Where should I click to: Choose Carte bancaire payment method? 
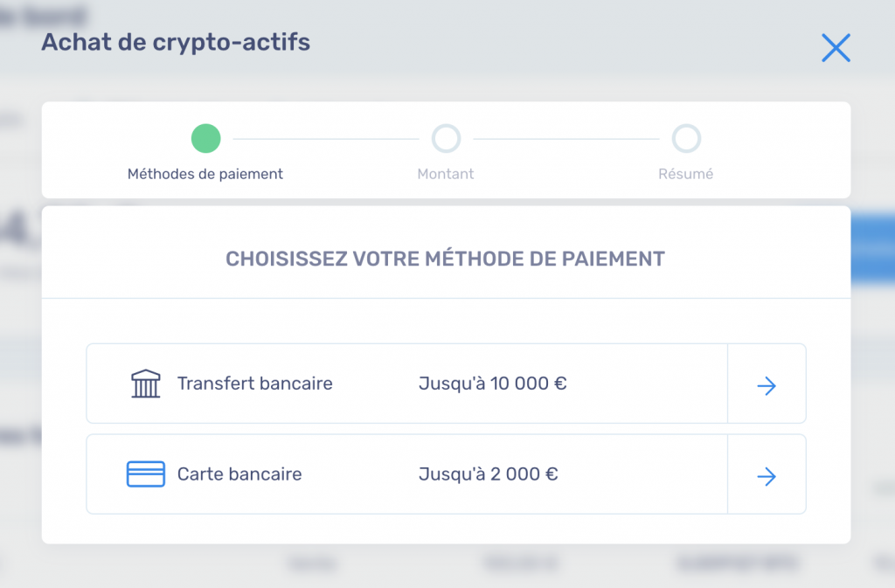click(x=446, y=474)
